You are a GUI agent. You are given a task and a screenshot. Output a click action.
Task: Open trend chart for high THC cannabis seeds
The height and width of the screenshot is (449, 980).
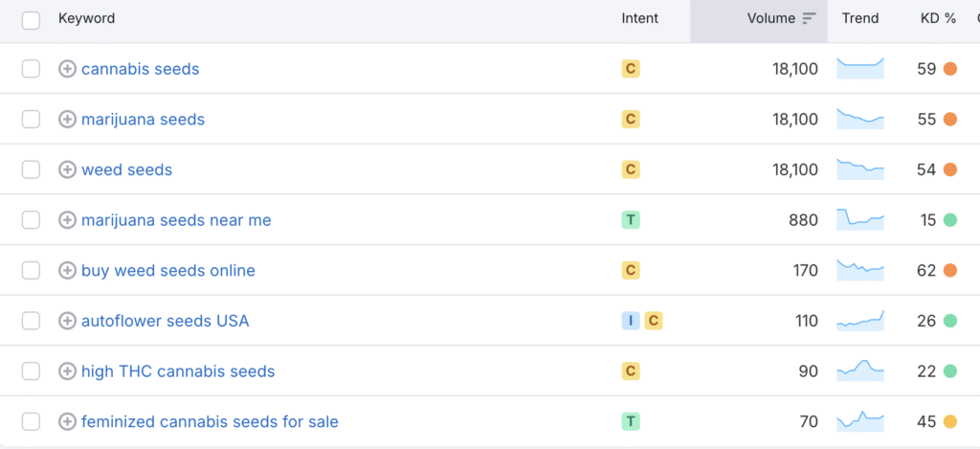tap(860, 371)
